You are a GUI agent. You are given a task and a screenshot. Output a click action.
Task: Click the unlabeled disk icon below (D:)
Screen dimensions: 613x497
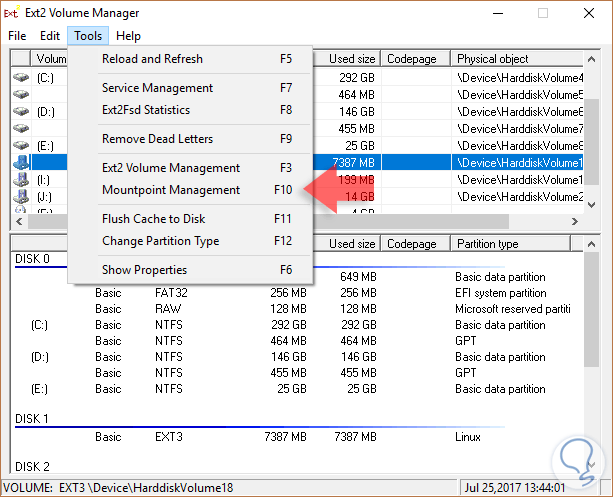pyautogui.click(x=21, y=128)
